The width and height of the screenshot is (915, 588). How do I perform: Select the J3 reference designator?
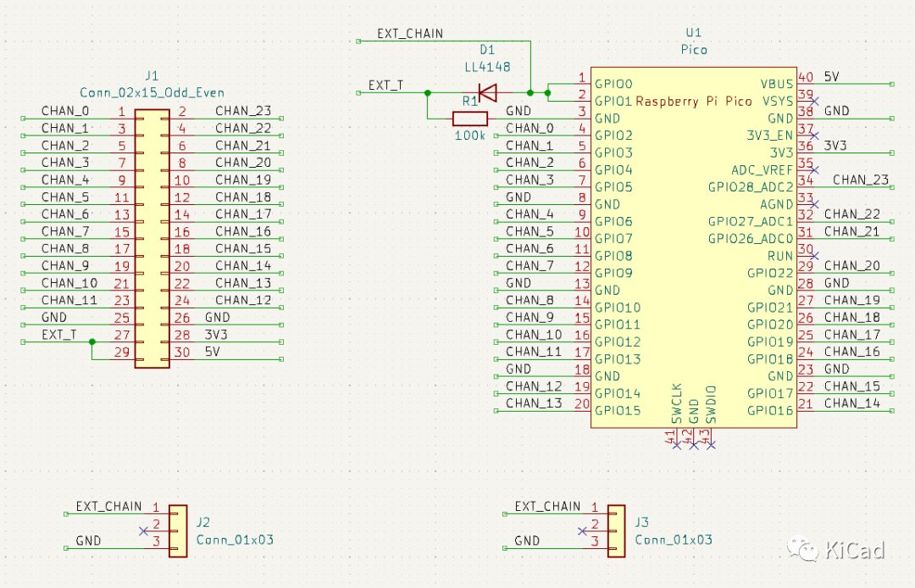[x=642, y=522]
